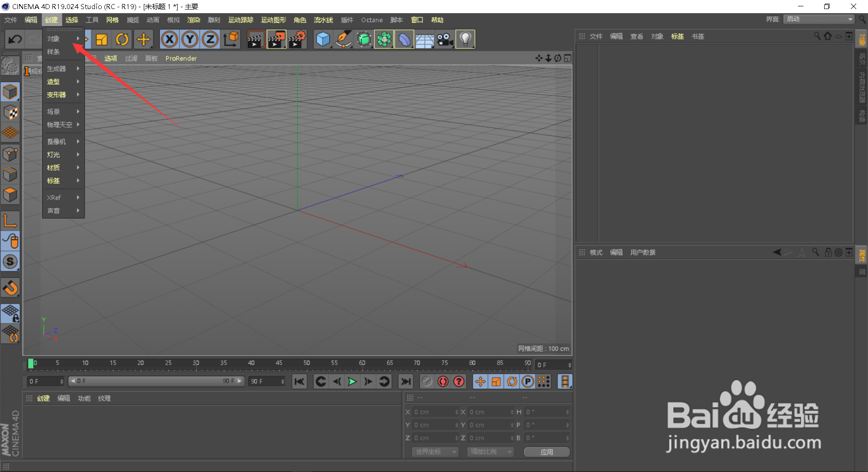Render the active view with the clapperboard icon
The height and width of the screenshot is (472, 868).
[255, 39]
